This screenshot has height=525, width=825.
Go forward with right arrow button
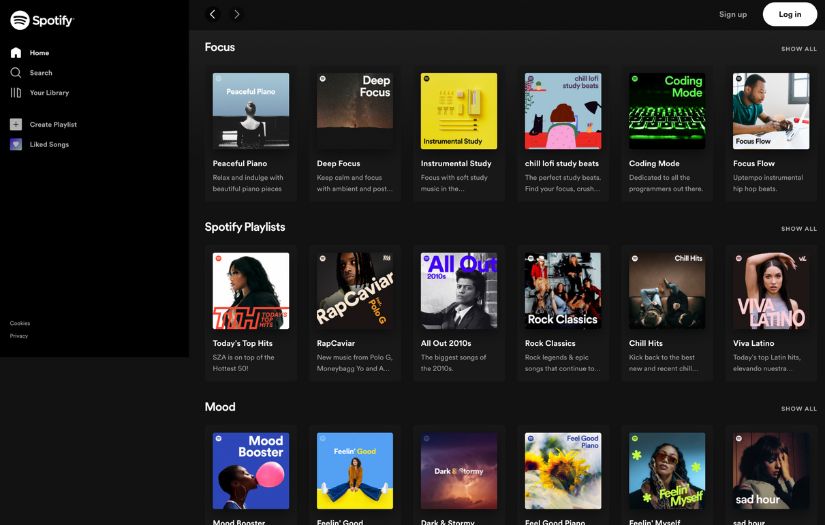click(237, 14)
